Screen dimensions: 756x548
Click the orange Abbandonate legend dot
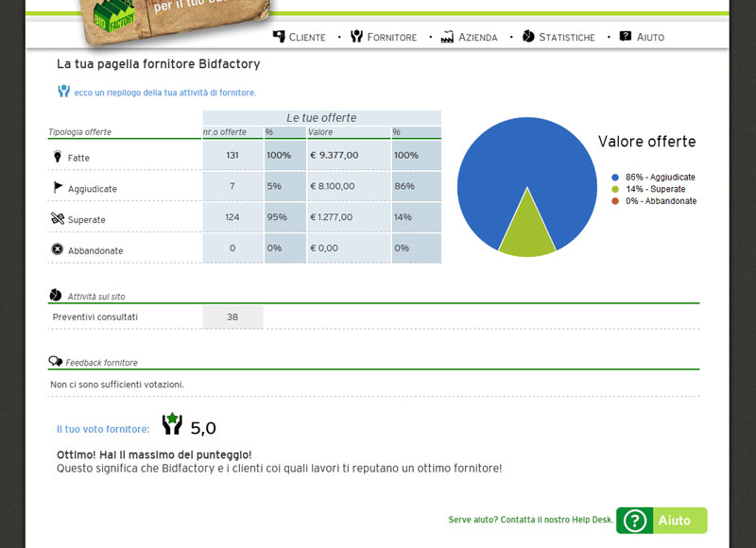pyautogui.click(x=615, y=201)
